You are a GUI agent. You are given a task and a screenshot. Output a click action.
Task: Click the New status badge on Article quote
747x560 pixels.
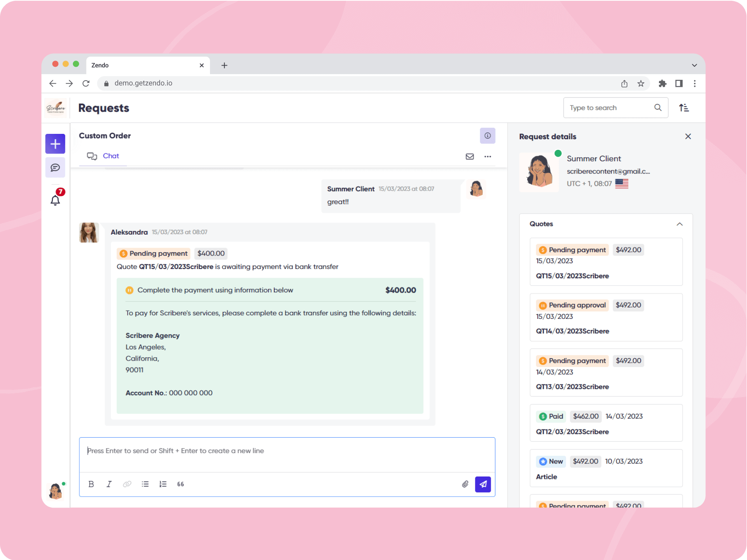point(551,461)
